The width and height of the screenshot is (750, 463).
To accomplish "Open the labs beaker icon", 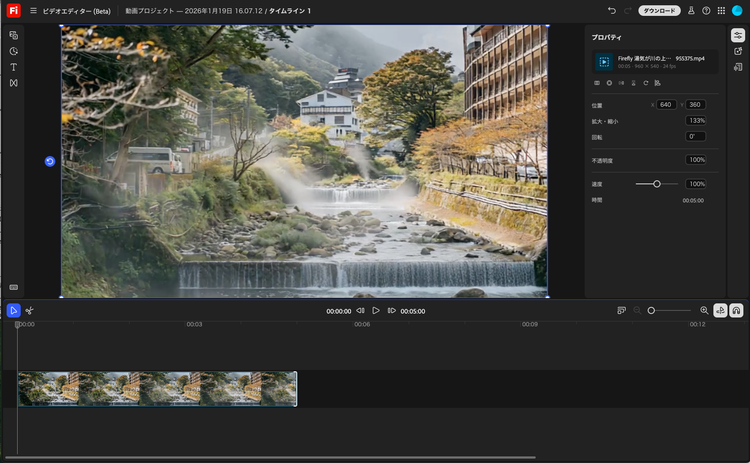I will pyautogui.click(x=690, y=10).
